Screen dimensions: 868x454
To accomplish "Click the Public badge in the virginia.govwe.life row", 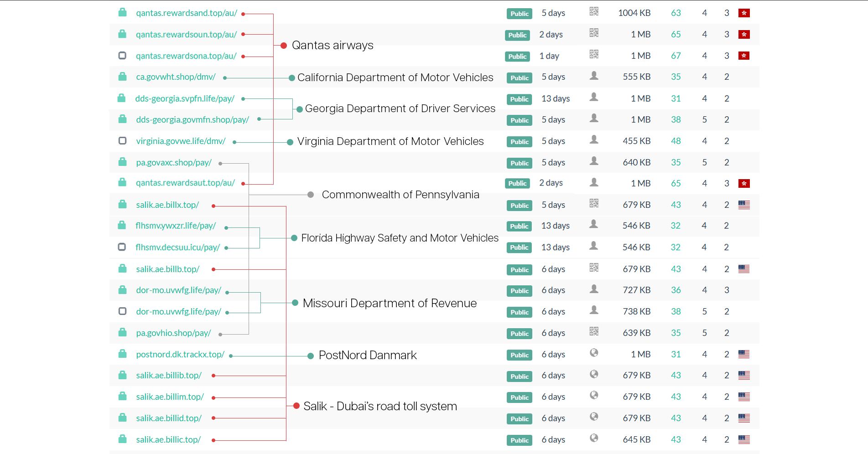I will click(520, 142).
